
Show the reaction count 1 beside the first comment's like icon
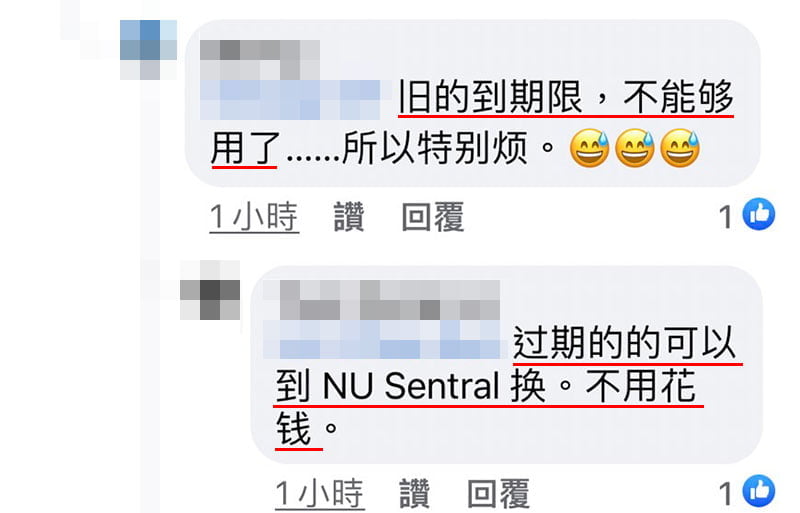[x=726, y=217]
